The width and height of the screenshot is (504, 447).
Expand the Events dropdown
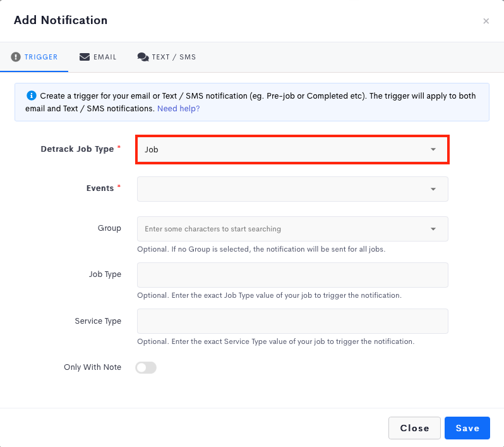coord(292,189)
